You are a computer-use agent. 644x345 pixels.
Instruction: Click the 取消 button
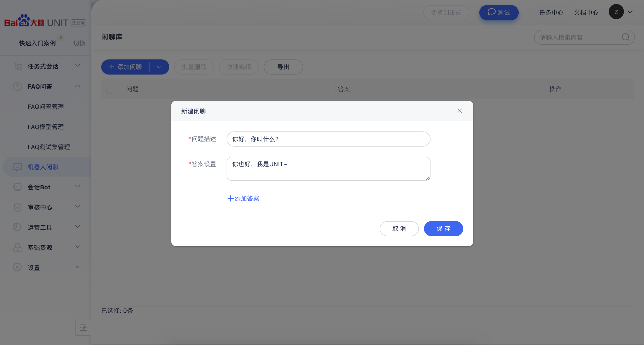point(399,229)
